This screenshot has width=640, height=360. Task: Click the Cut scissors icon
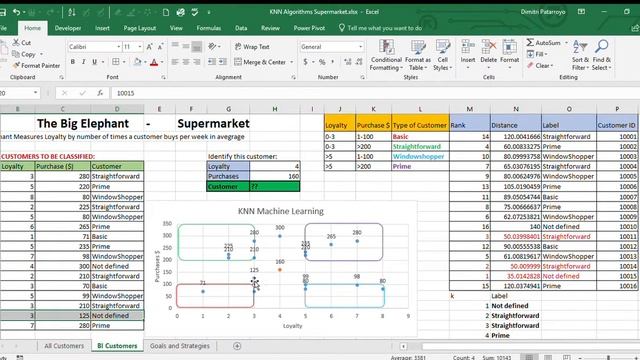[16, 42]
